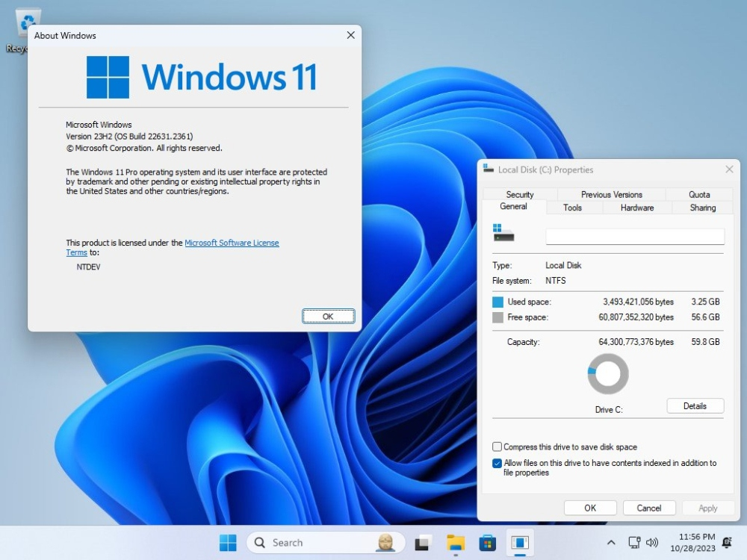The width and height of the screenshot is (747, 560).
Task: Click the user avatar in the search box
Action: click(x=385, y=543)
